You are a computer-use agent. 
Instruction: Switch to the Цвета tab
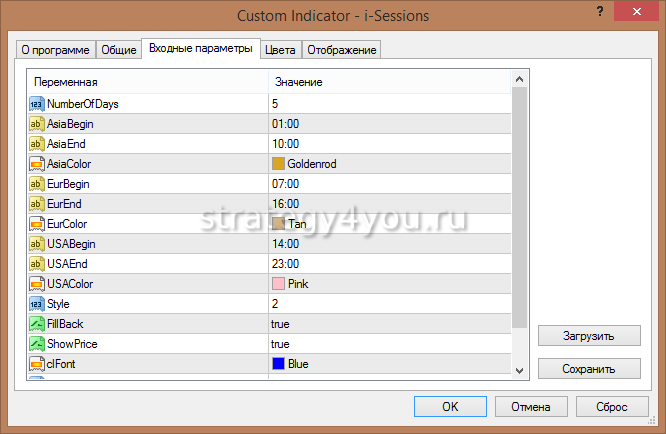point(280,50)
